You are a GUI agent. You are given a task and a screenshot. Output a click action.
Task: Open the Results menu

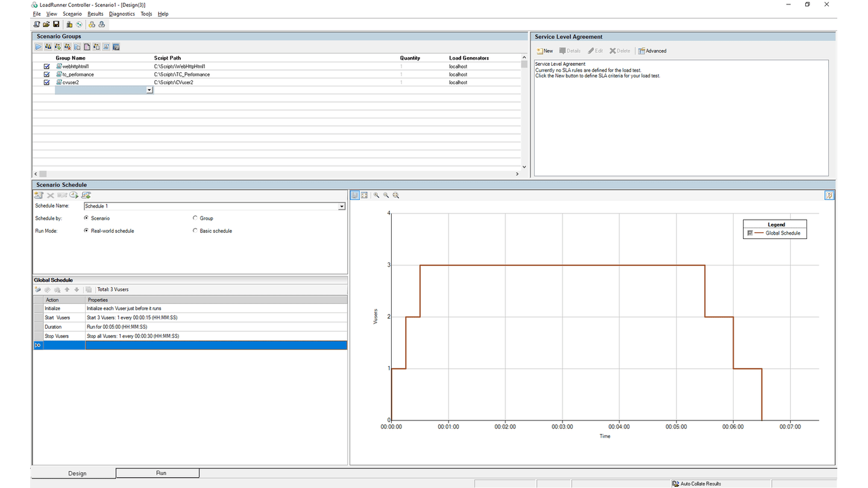[95, 14]
